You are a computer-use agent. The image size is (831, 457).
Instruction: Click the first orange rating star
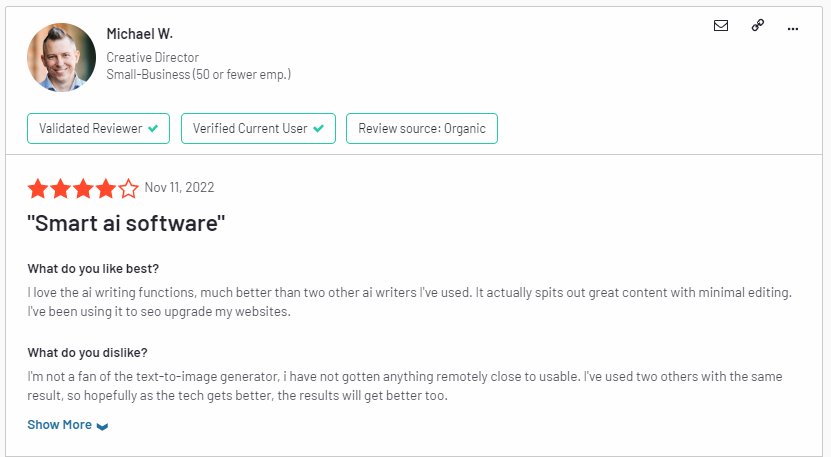38,189
